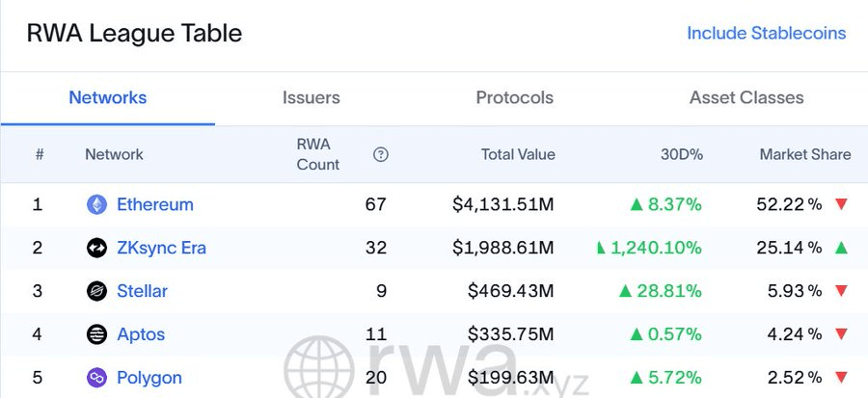Switch to the Issuers tab
The height and width of the screenshot is (398, 868).
click(x=312, y=98)
